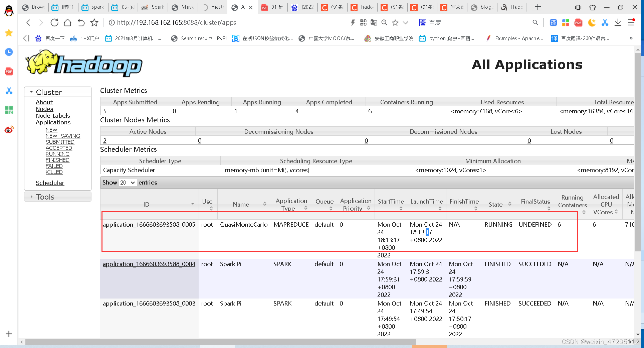Image resolution: width=644 pixels, height=348 pixels.
Task: Open the PDF reader from the left sidebar
Action: click(x=9, y=71)
